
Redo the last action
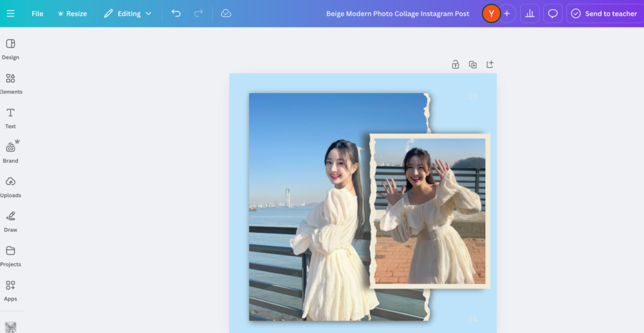pyautogui.click(x=198, y=14)
